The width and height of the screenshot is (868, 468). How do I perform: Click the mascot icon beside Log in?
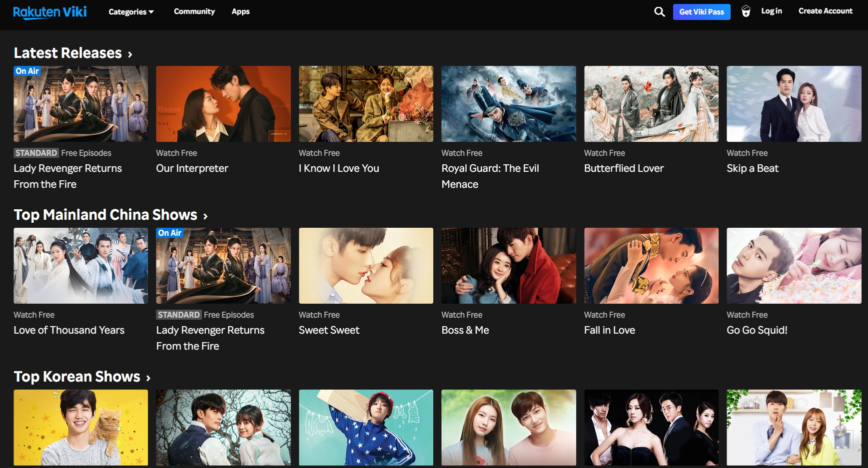pos(746,11)
